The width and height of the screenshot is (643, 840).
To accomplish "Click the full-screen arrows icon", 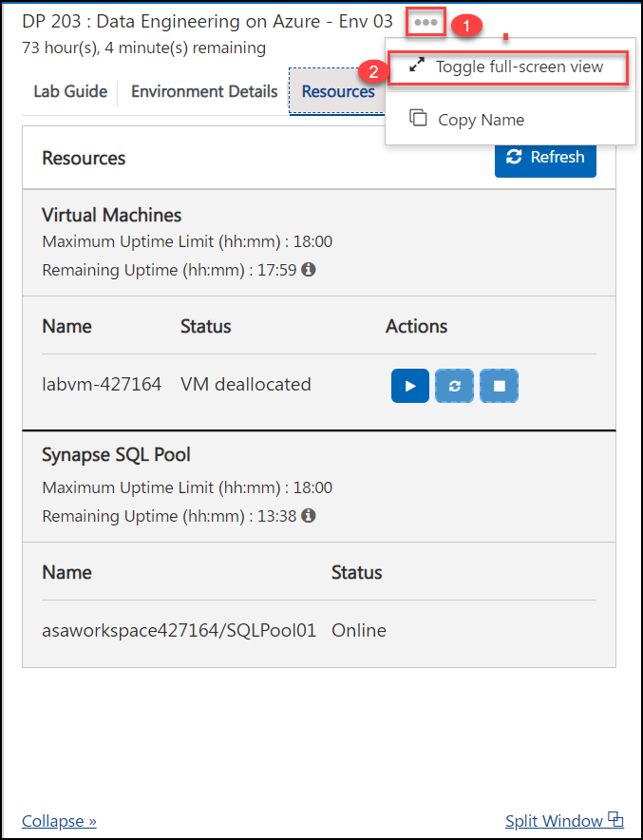I will (417, 66).
